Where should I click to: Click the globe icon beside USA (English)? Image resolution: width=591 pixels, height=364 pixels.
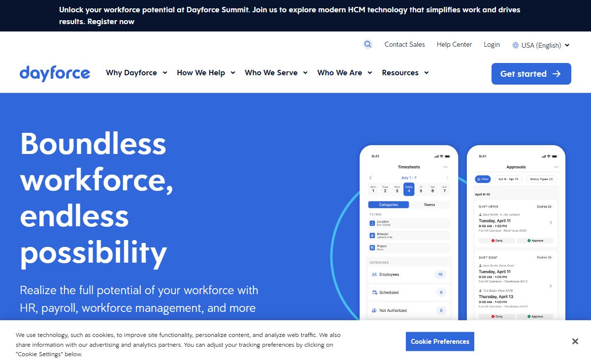coord(516,45)
